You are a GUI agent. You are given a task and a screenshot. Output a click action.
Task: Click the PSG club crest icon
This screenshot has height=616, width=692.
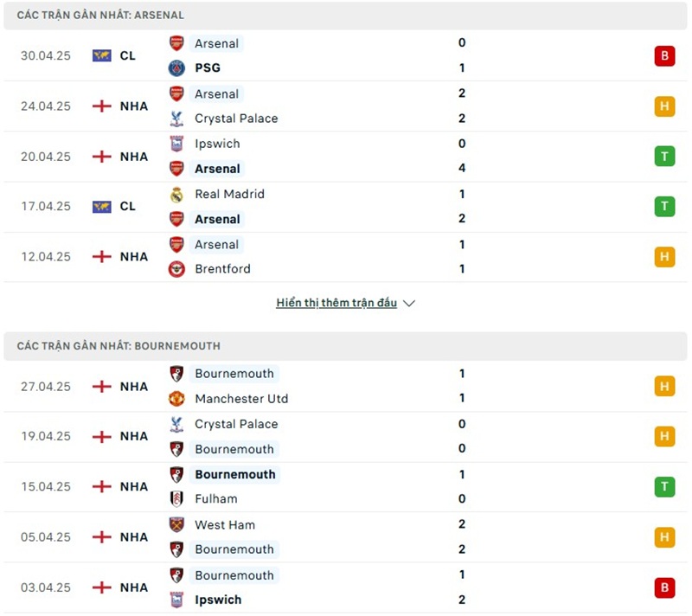click(176, 67)
